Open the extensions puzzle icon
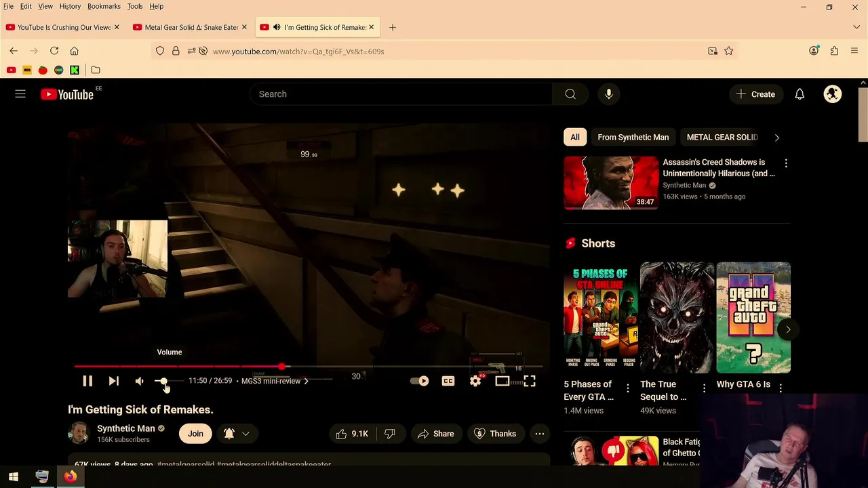Viewport: 868px width, 488px height. (x=834, y=51)
